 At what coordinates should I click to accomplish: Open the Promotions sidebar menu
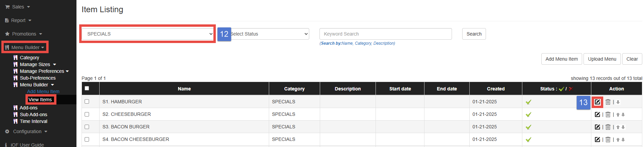(24, 34)
